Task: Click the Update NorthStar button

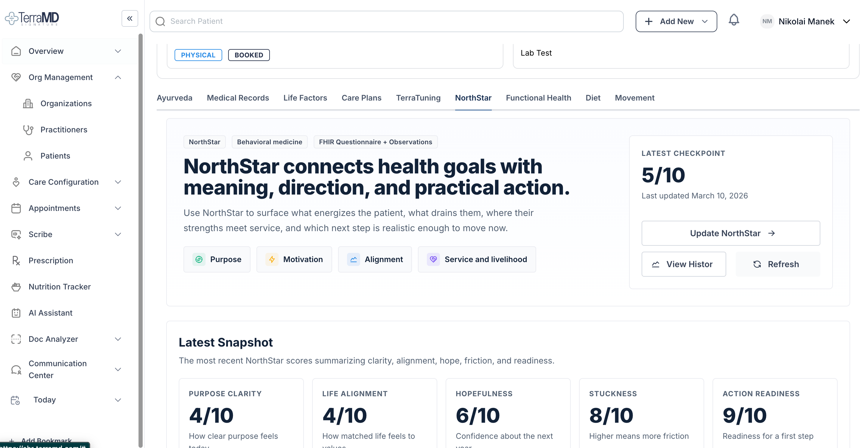Action: [730, 233]
